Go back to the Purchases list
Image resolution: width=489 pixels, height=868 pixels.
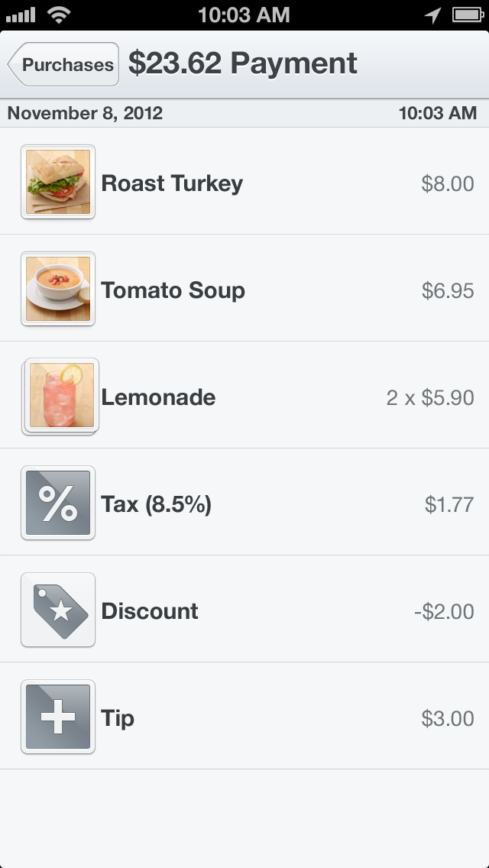tap(64, 65)
